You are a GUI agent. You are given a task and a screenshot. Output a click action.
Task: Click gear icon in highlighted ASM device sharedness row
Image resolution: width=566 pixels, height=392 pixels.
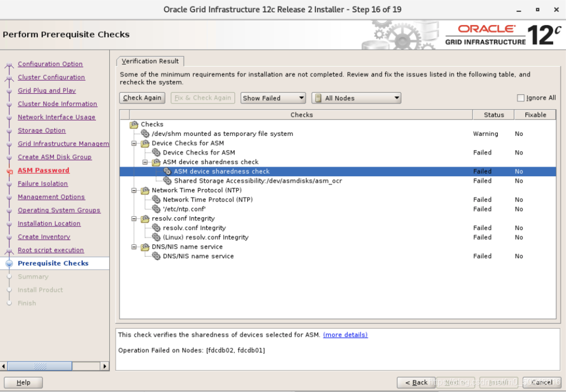[x=167, y=171]
